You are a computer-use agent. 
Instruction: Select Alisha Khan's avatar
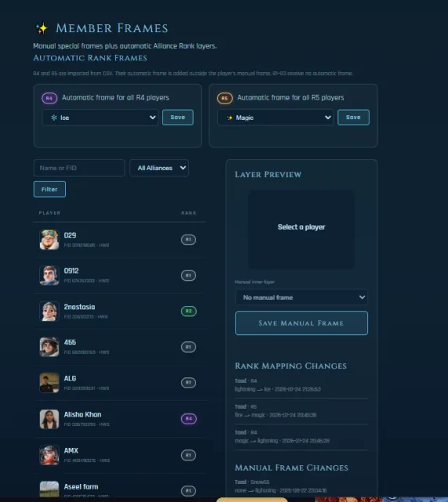coord(49,419)
